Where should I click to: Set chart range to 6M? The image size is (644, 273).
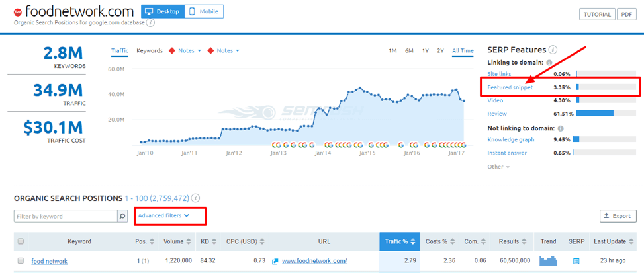[x=409, y=51]
